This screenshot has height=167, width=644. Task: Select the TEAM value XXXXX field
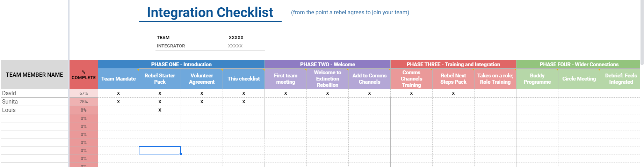click(x=236, y=37)
